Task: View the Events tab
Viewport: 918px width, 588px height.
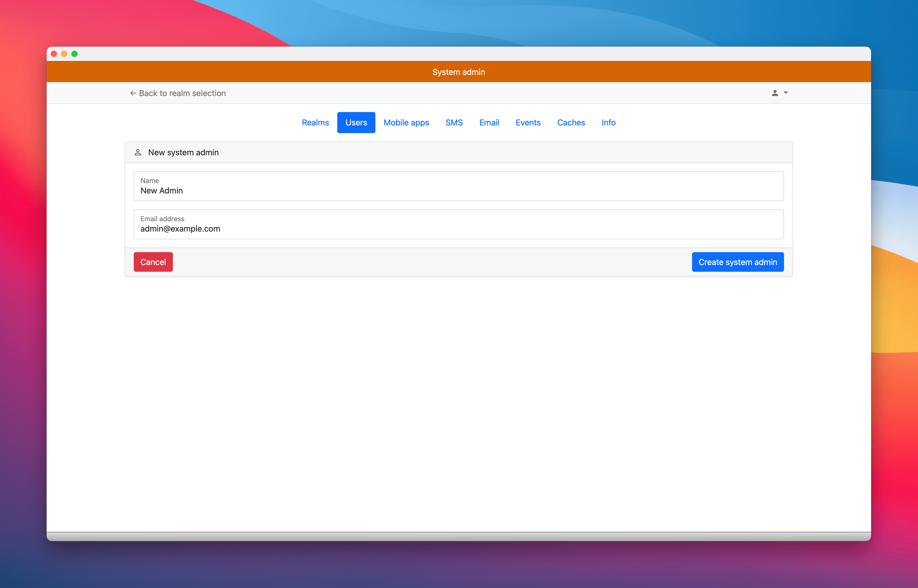Action: point(528,123)
